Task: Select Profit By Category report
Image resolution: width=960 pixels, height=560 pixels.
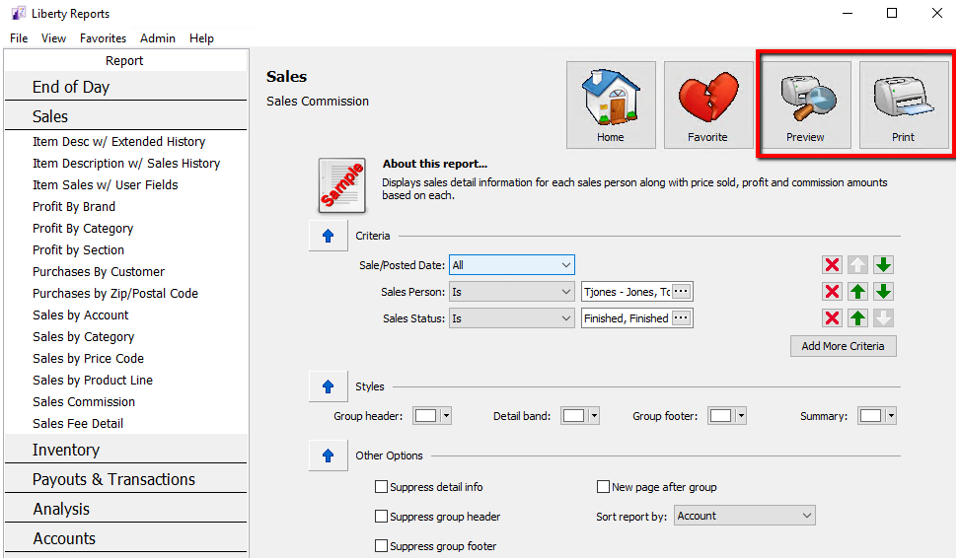Action: click(x=83, y=229)
